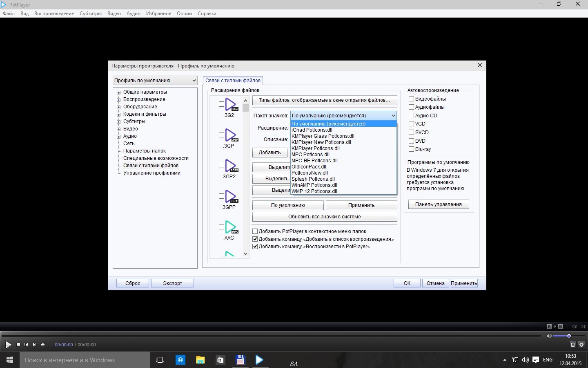Screen dimensions: 588x368
Task: Enable Аудио CD autoplay checkbox
Action: coord(411,115)
